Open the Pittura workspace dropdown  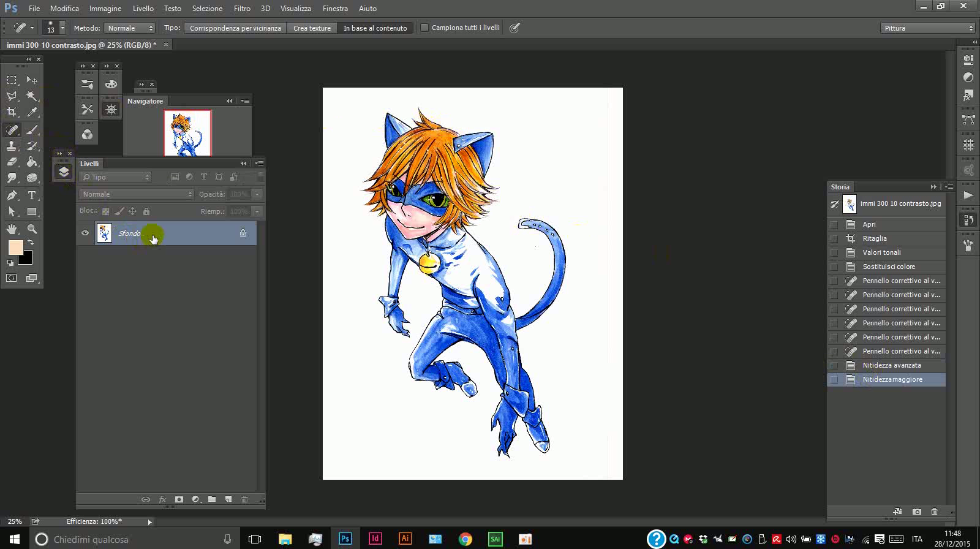tap(928, 28)
